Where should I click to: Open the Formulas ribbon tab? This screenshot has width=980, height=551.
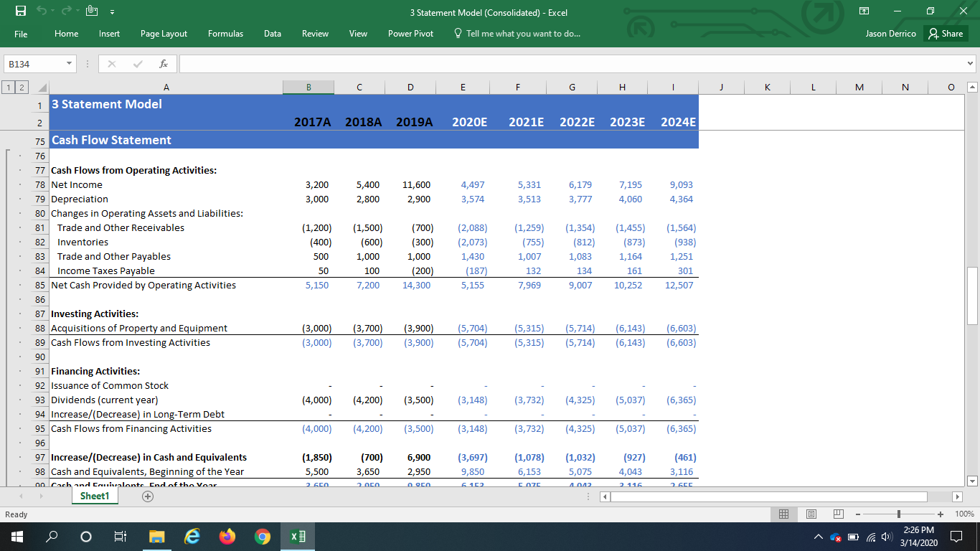225,34
